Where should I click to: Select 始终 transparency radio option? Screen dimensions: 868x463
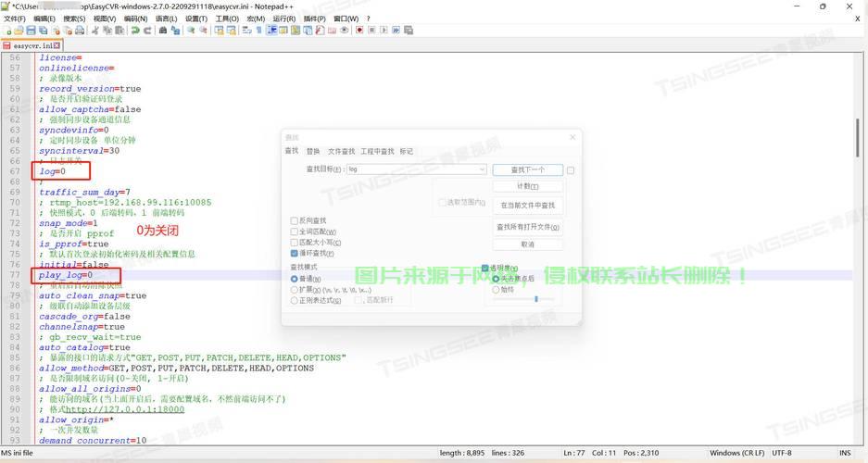[x=496, y=290]
